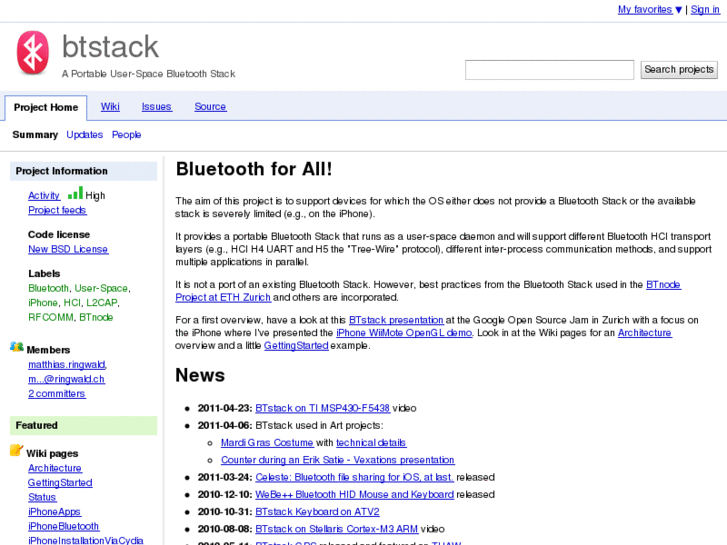Open the iPhoneInstallationViaCydia wiki page
This screenshot has width=727, height=545.
click(x=86, y=540)
